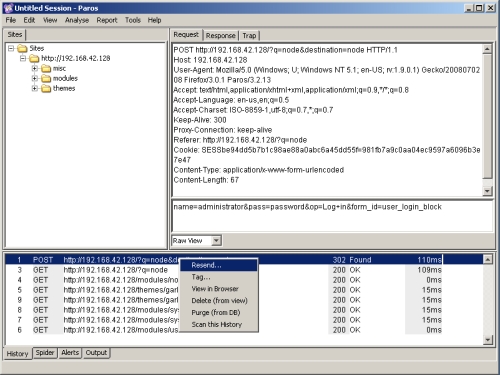The height and width of the screenshot is (375, 500).
Task: Click the themes folder icon
Action: click(46, 89)
